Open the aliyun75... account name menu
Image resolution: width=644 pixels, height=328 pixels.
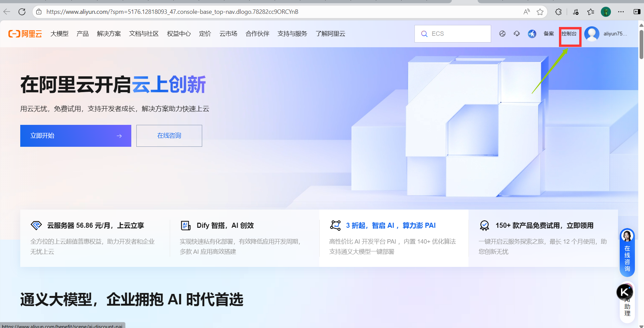pyautogui.click(x=615, y=34)
